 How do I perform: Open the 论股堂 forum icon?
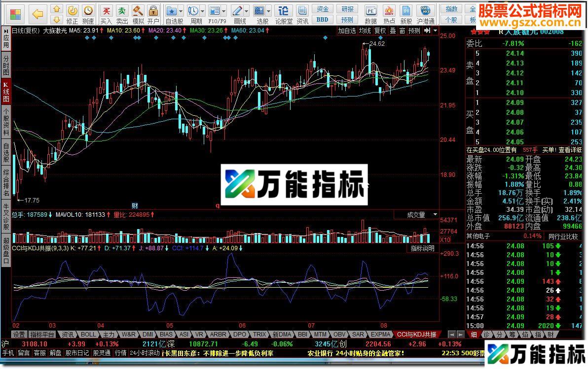(x=284, y=11)
